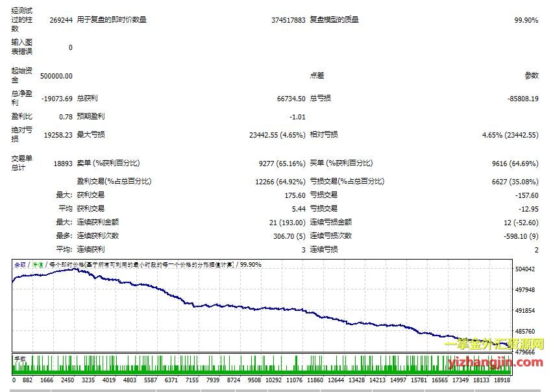
Task: Select the chart y-axis value 497948
Action: click(x=525, y=290)
